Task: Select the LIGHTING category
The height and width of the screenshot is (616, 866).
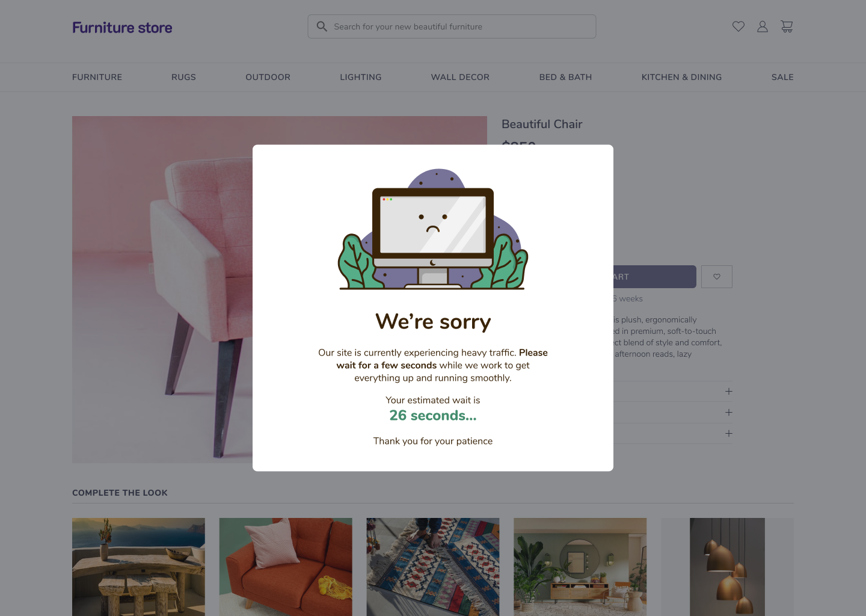Action: 361,77
